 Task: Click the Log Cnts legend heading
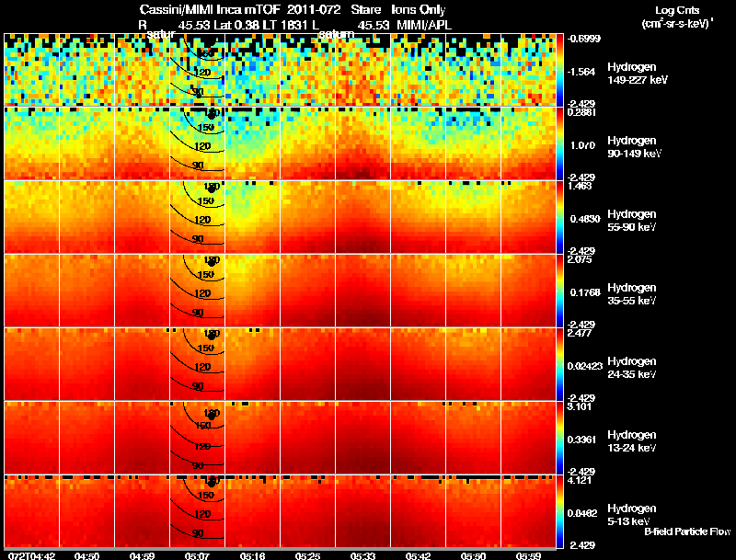coord(677,10)
